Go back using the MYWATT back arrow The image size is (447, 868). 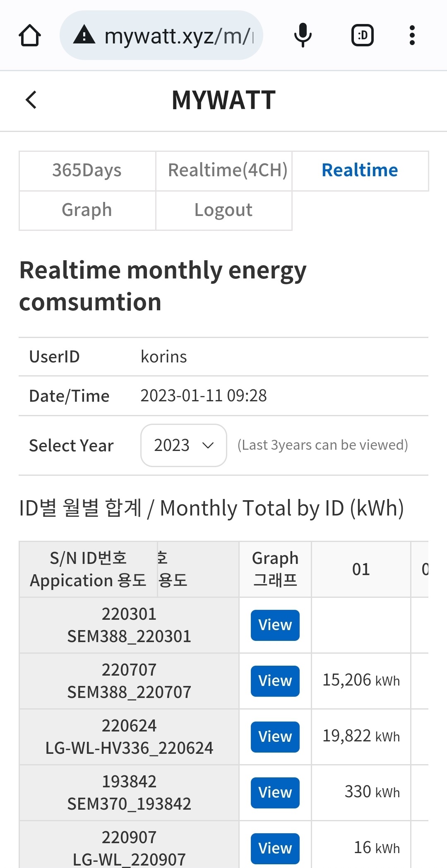(31, 100)
